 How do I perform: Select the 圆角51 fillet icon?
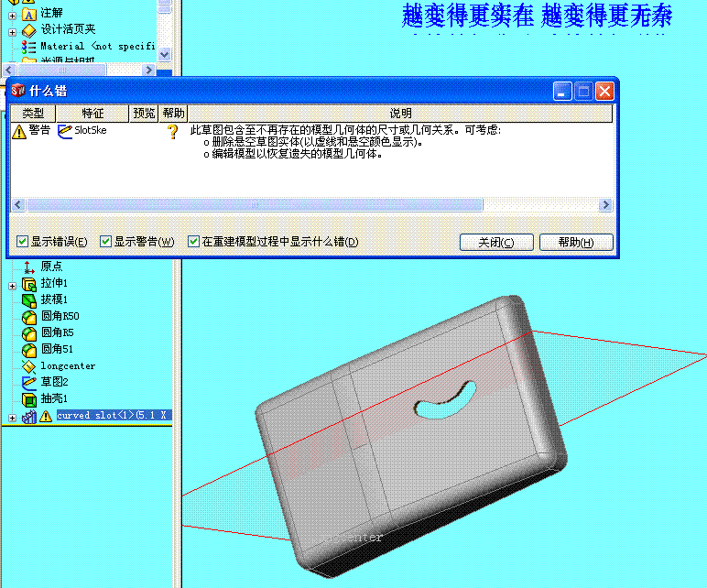pos(29,350)
